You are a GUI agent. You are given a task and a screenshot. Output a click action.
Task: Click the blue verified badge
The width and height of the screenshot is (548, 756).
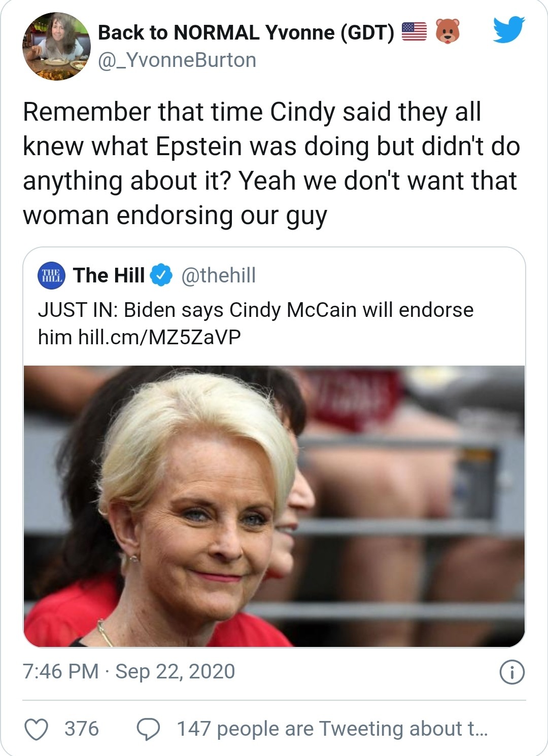coord(161,275)
